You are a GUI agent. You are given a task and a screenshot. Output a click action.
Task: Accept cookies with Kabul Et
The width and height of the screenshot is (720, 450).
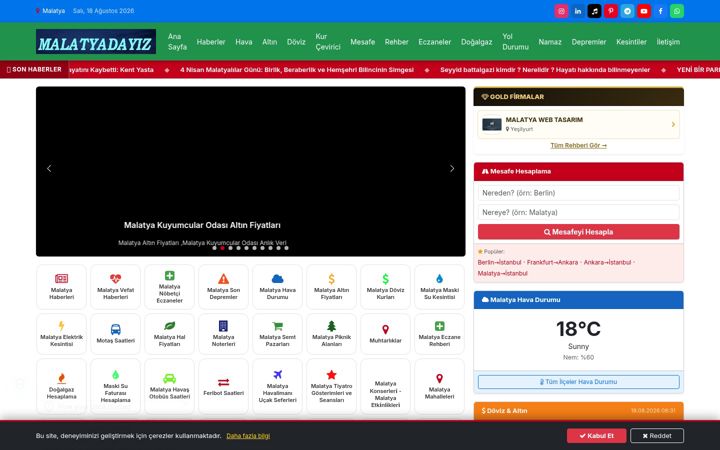[596, 436]
